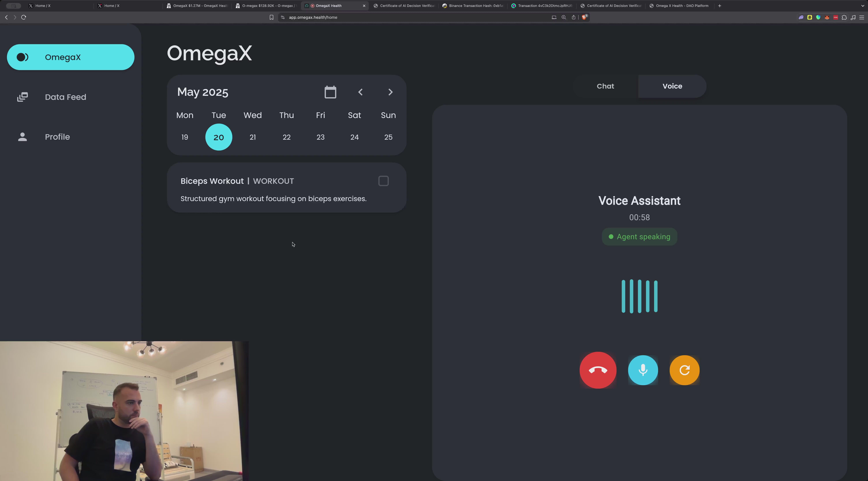Screen dimensions: 868x481
Task: Open the tab search dropdown arrow
Action: 863,6
